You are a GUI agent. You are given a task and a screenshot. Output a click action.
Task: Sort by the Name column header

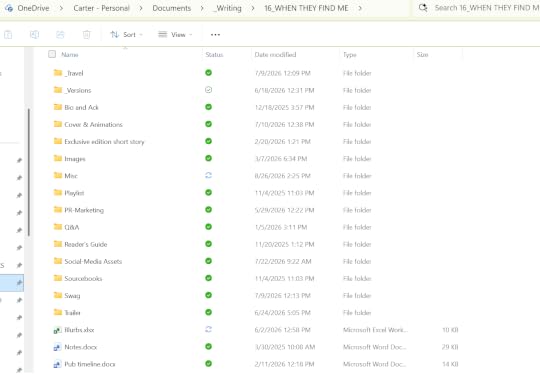click(70, 54)
